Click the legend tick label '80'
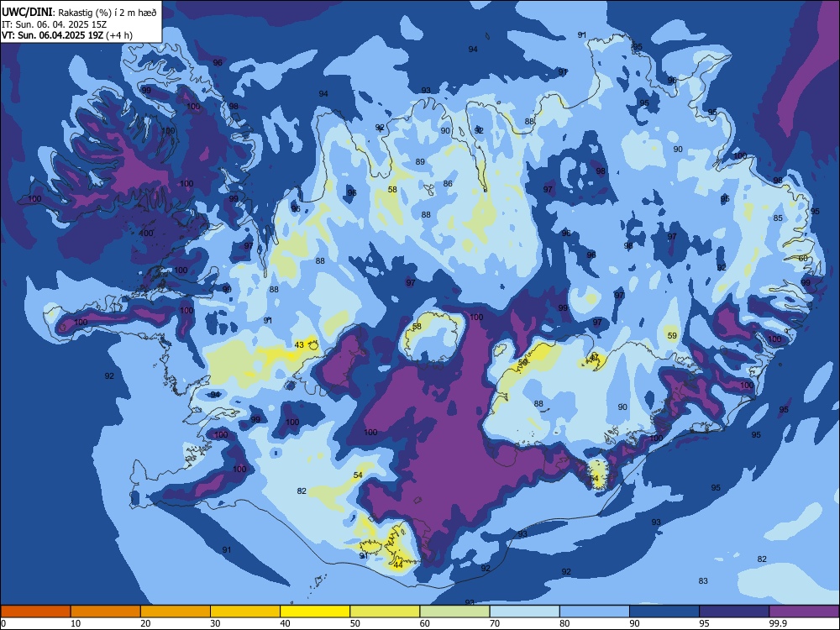The width and height of the screenshot is (840, 630). 564,623
